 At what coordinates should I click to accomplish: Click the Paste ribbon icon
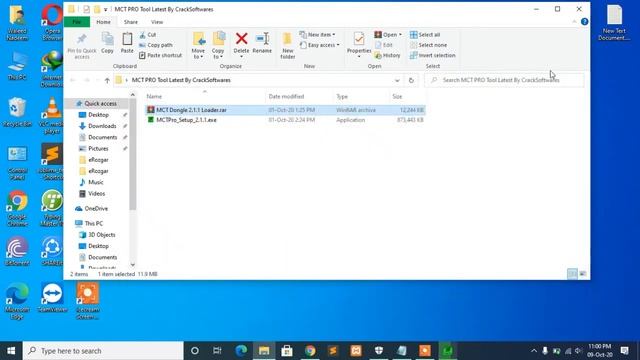[127, 43]
